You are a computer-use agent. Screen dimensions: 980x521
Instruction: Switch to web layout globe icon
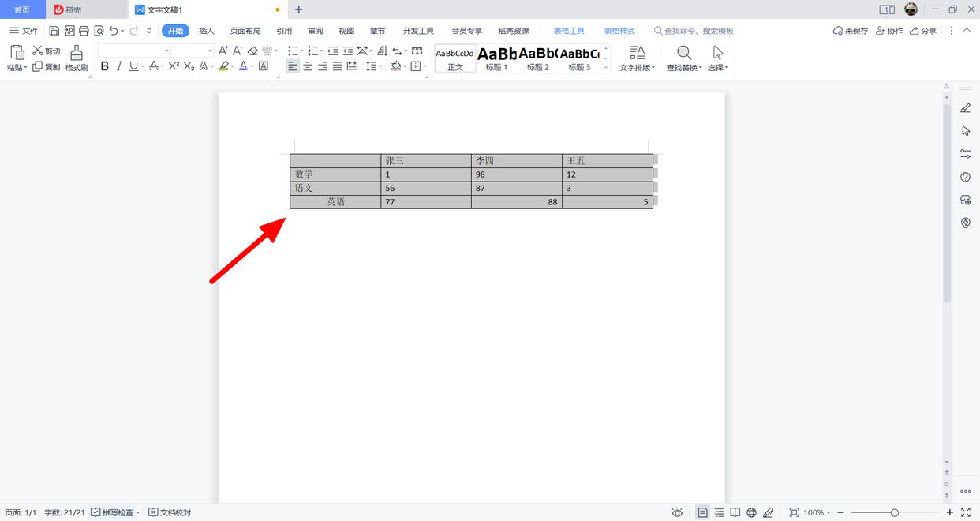point(751,512)
